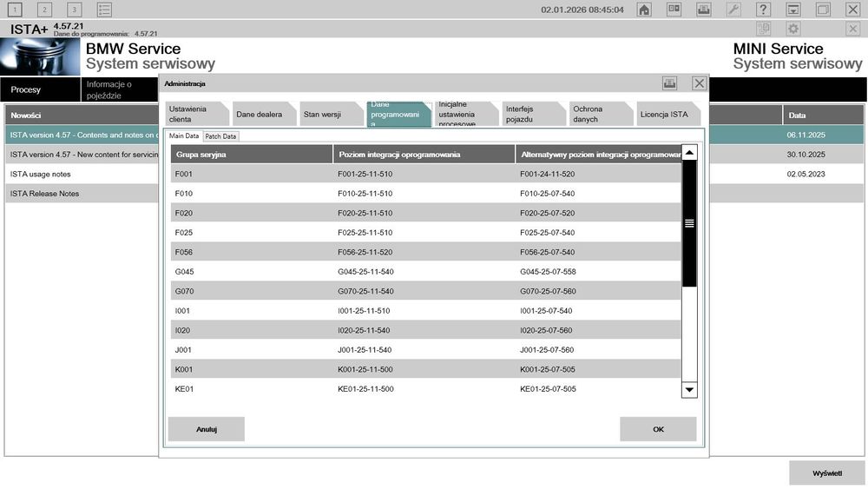
Task: Open operation slot 1 icon
Action: [15, 10]
